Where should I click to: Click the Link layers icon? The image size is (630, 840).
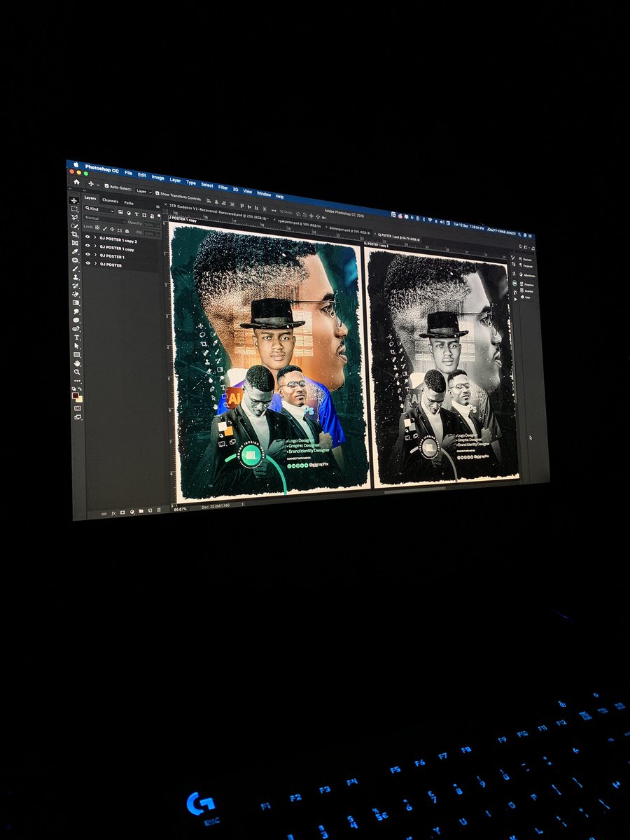pyautogui.click(x=104, y=514)
